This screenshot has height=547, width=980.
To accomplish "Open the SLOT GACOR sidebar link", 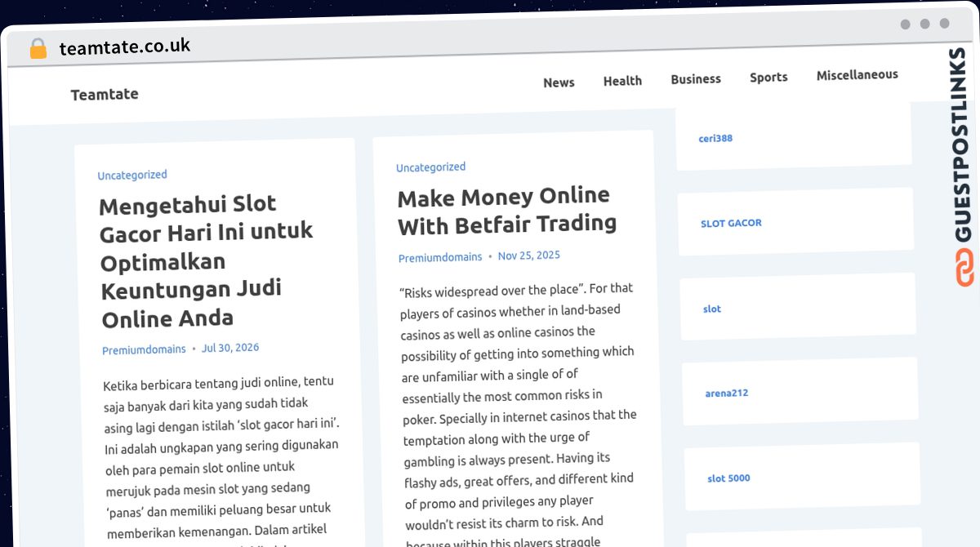I will click(x=731, y=223).
